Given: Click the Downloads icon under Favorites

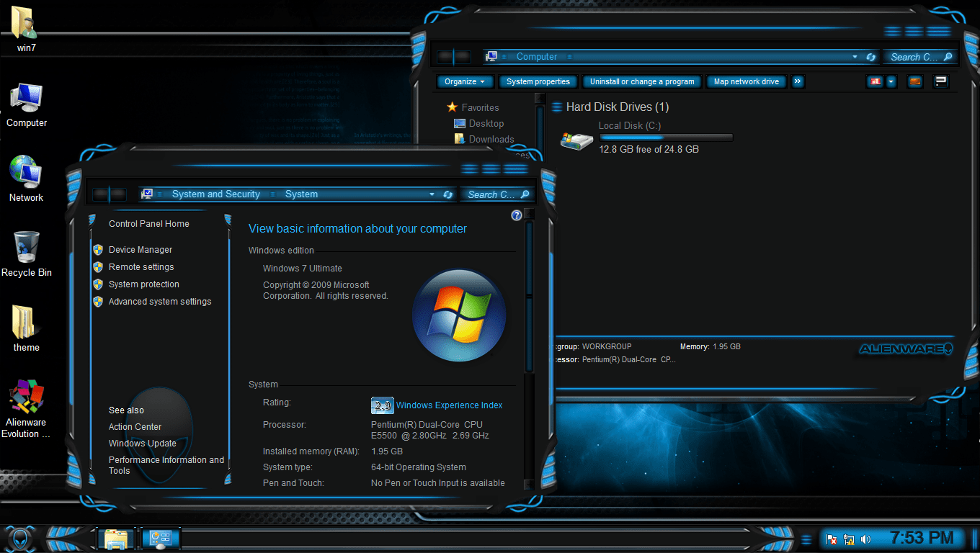Looking at the screenshot, I should 460,140.
